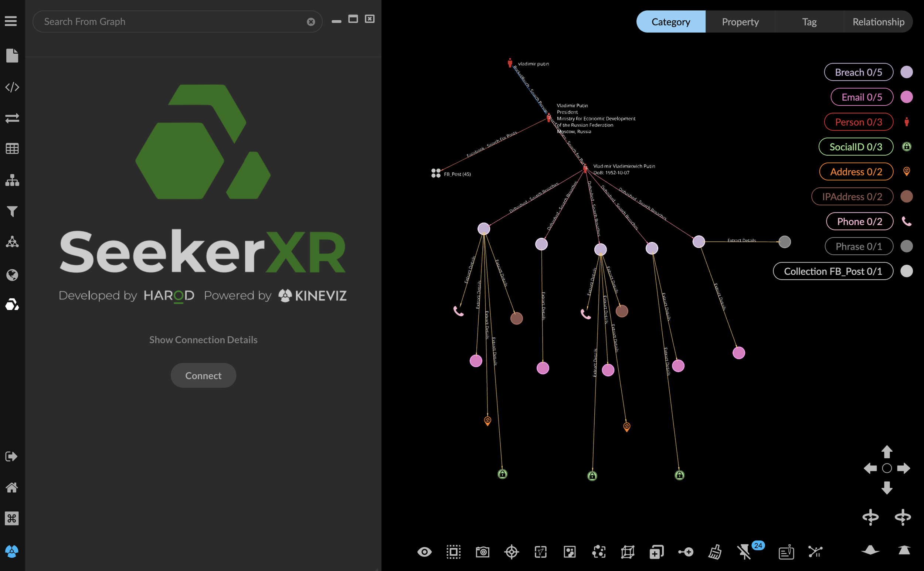The width and height of the screenshot is (924, 571).
Task: Open the table grid sidebar icon
Action: (x=12, y=149)
